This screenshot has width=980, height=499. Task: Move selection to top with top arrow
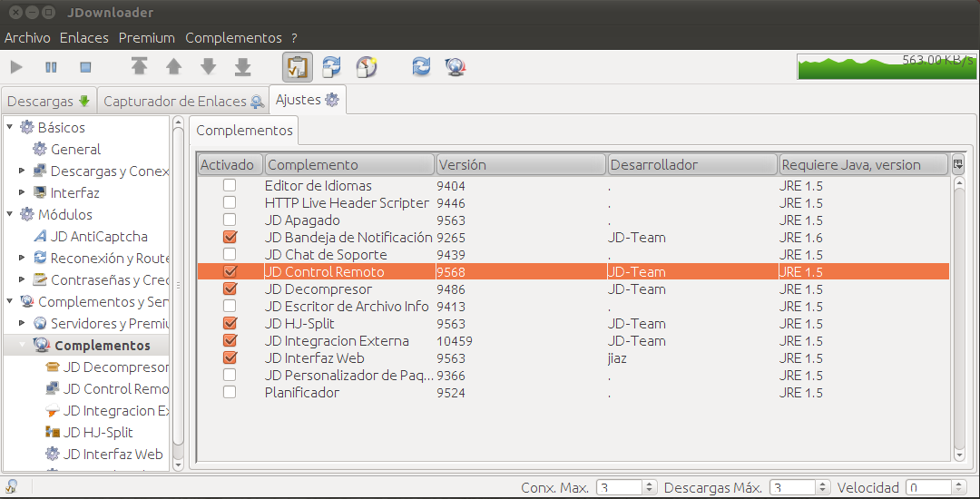click(139, 66)
